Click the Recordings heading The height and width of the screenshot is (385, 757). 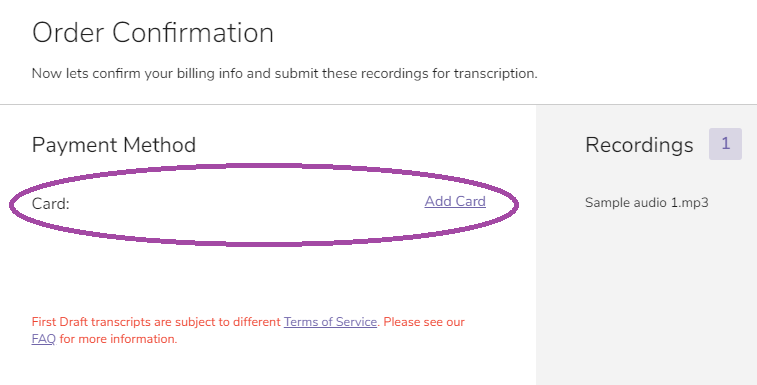(639, 145)
